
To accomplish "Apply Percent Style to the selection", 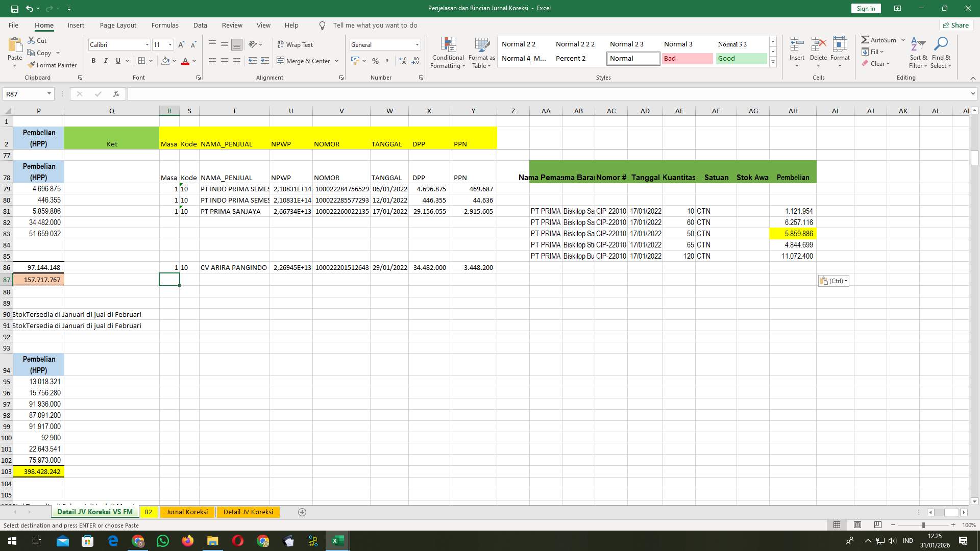I will tap(375, 61).
